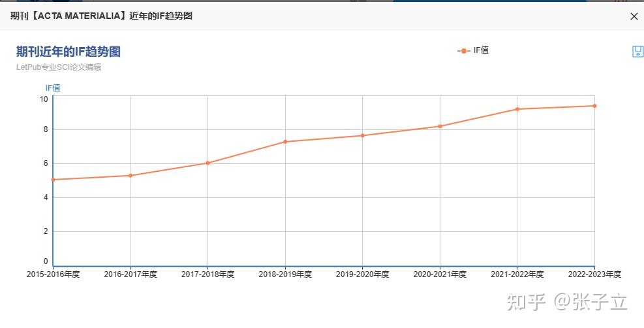Click the 2018-2019年度 axis label
This screenshot has height=328, width=644.
285,274
